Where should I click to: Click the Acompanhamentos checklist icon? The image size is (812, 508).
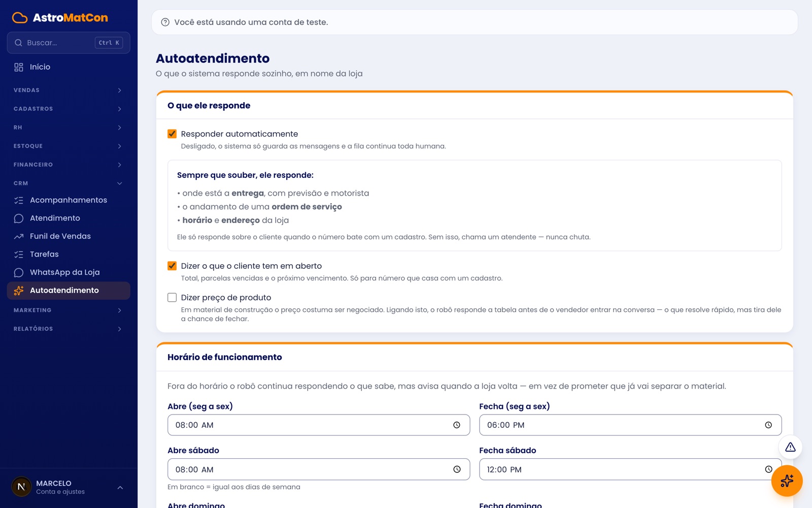click(x=19, y=200)
